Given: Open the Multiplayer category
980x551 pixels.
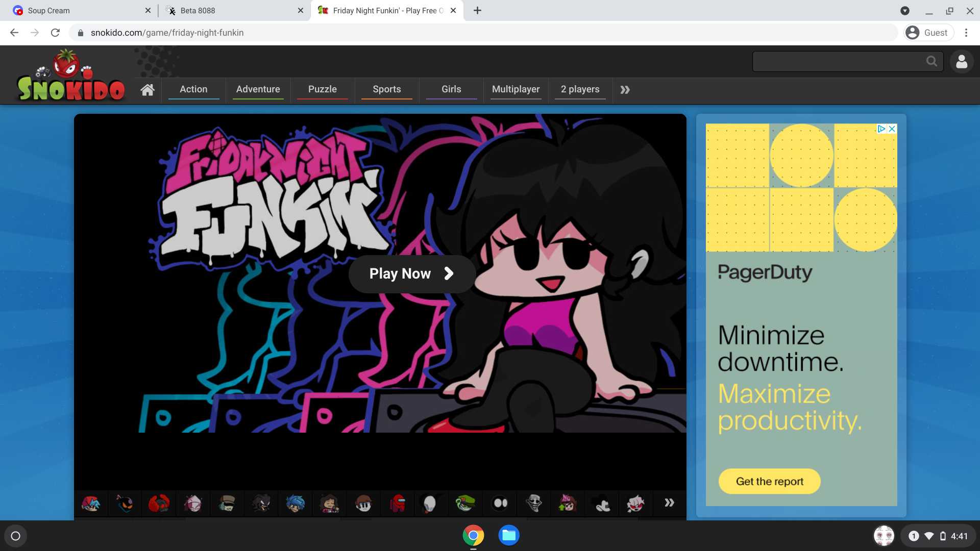Looking at the screenshot, I should (x=516, y=89).
